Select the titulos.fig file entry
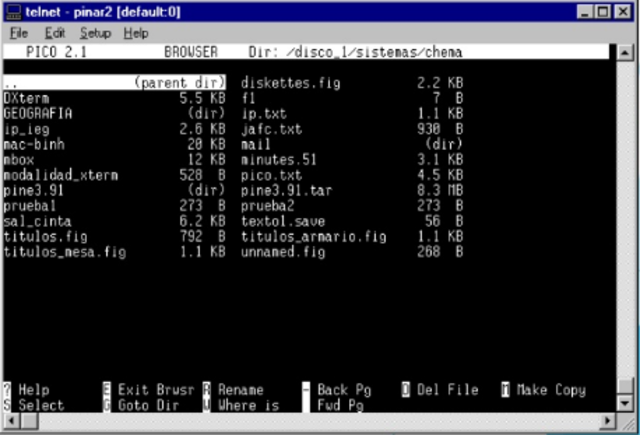The height and width of the screenshot is (435, 640). tap(115, 237)
